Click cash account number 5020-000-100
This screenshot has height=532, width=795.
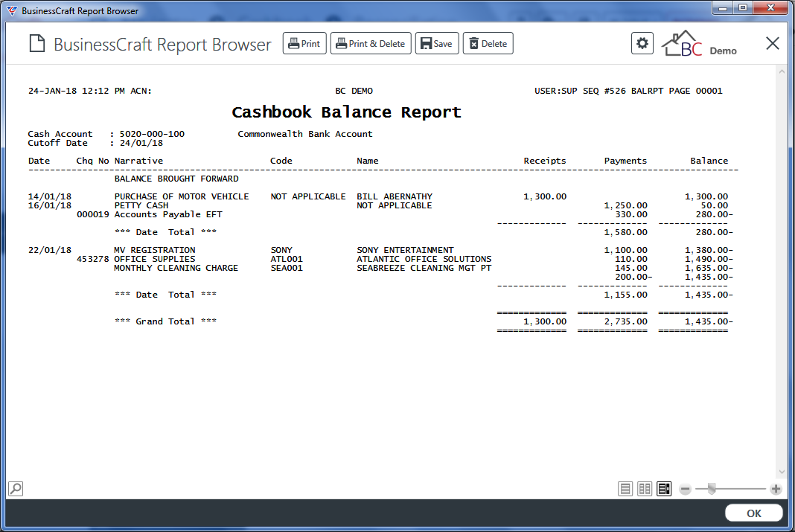pos(152,134)
